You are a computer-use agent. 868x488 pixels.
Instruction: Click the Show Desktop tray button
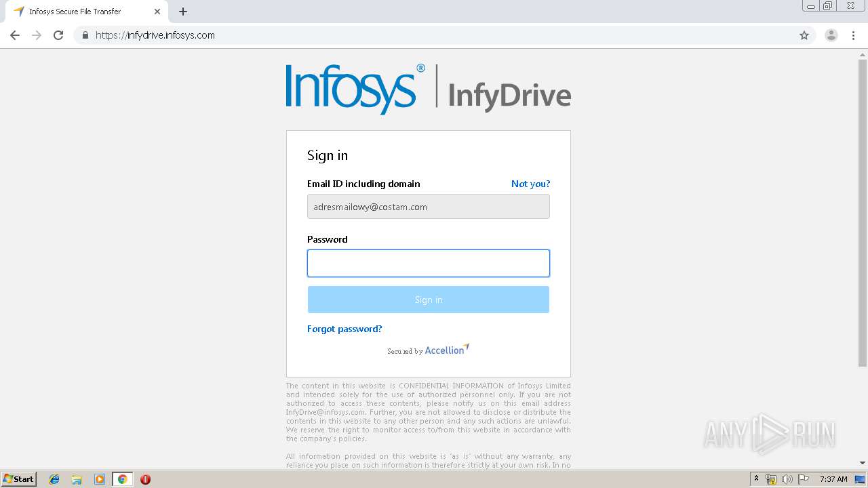point(861,479)
